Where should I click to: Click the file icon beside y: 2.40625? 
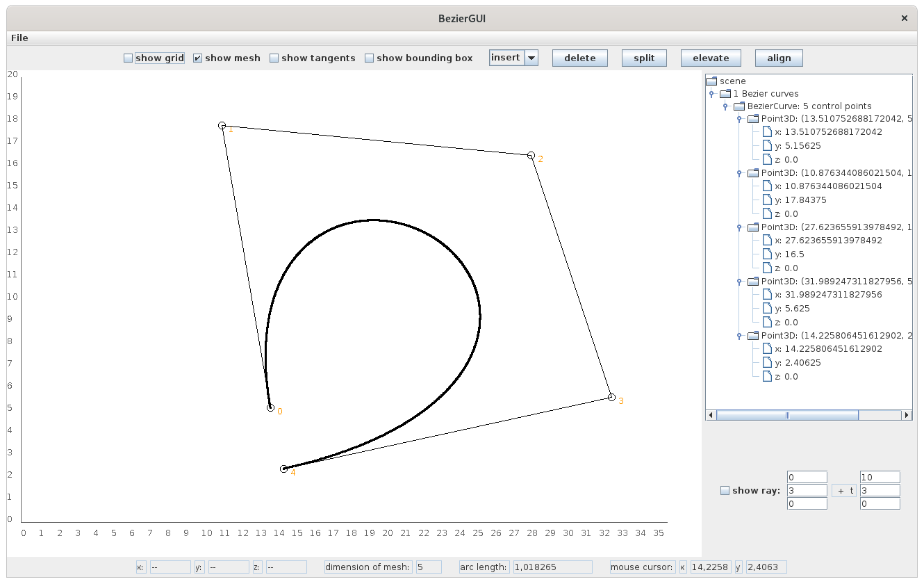(766, 363)
